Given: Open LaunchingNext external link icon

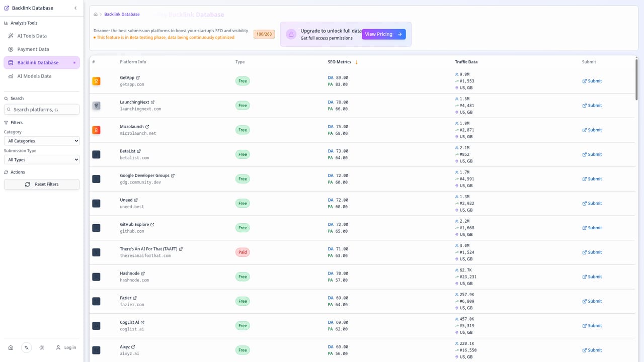Looking at the screenshot, I should coord(152,102).
